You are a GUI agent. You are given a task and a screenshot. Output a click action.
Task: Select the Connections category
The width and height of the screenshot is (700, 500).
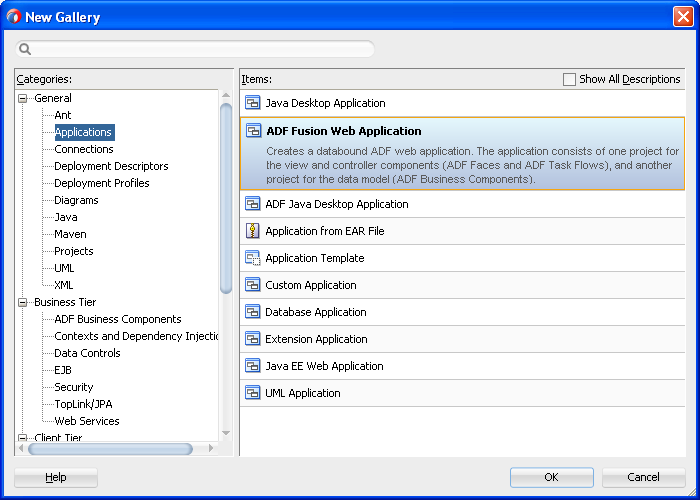(x=84, y=149)
